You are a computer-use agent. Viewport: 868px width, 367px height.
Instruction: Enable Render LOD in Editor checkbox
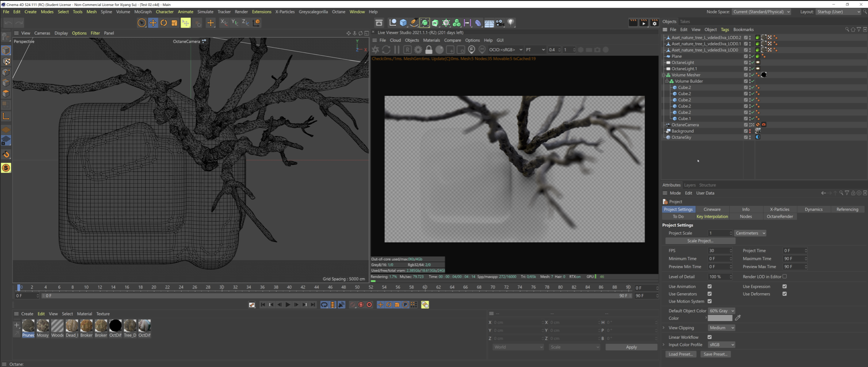pyautogui.click(x=784, y=277)
